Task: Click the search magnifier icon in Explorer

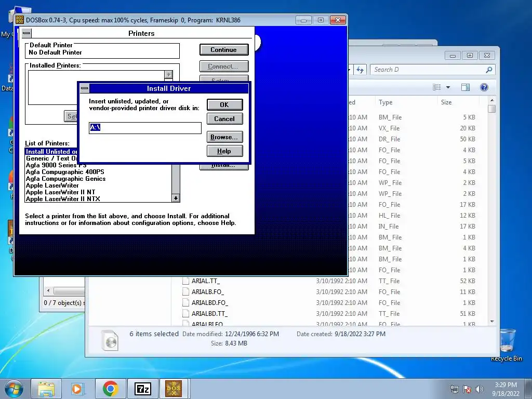Action: (x=489, y=70)
